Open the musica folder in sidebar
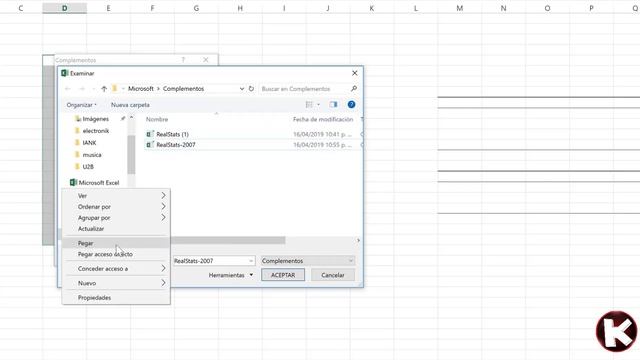Screen dimensions: 640x360 tap(92, 155)
